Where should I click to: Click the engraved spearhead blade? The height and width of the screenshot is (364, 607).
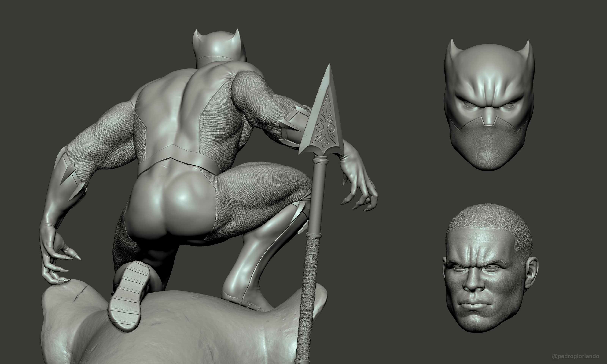click(325, 123)
